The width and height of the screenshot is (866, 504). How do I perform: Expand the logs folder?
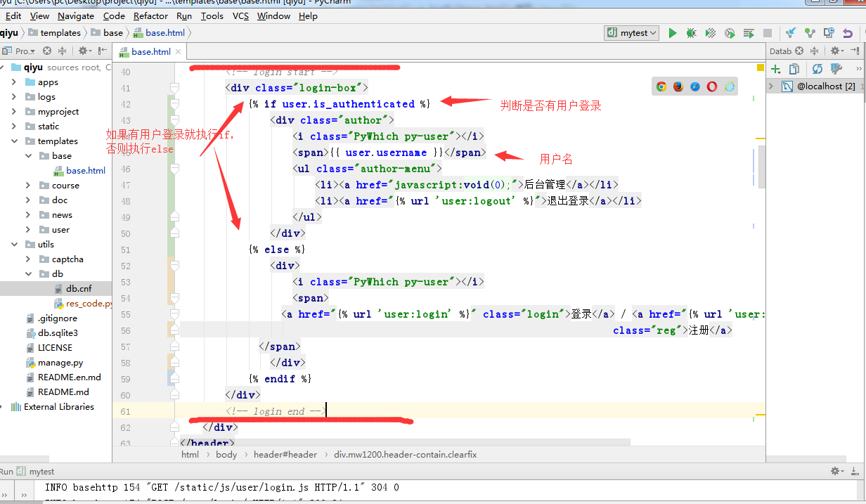(13, 97)
